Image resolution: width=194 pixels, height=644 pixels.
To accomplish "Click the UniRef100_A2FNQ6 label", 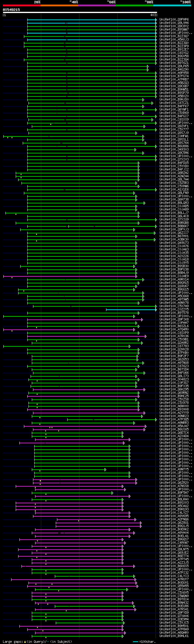I will click(x=174, y=519).
